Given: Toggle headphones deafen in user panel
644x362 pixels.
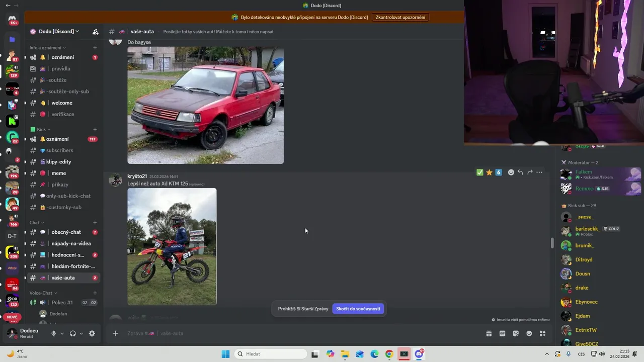Looking at the screenshot, I should coord(73,333).
